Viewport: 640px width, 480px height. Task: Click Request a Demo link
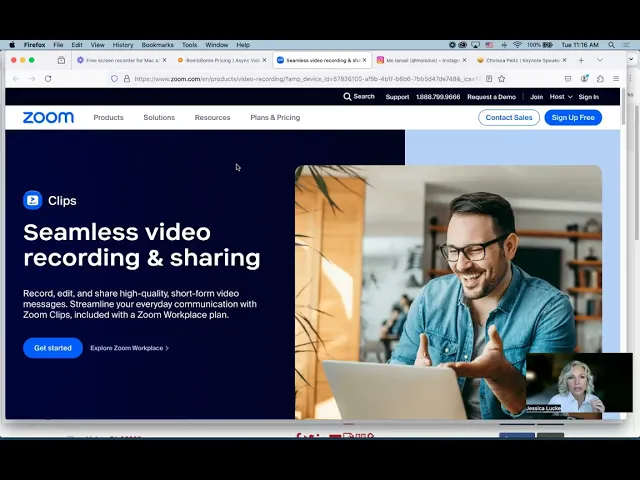coord(491,97)
